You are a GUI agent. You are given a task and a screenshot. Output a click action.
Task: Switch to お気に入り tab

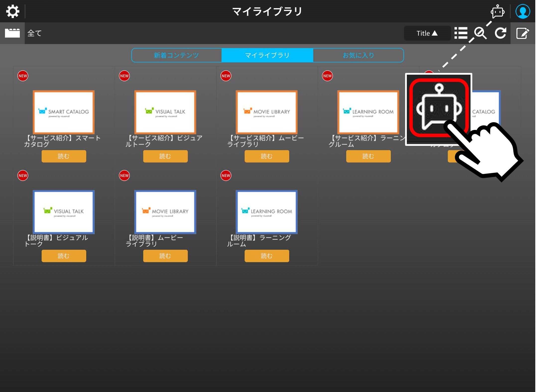358,55
